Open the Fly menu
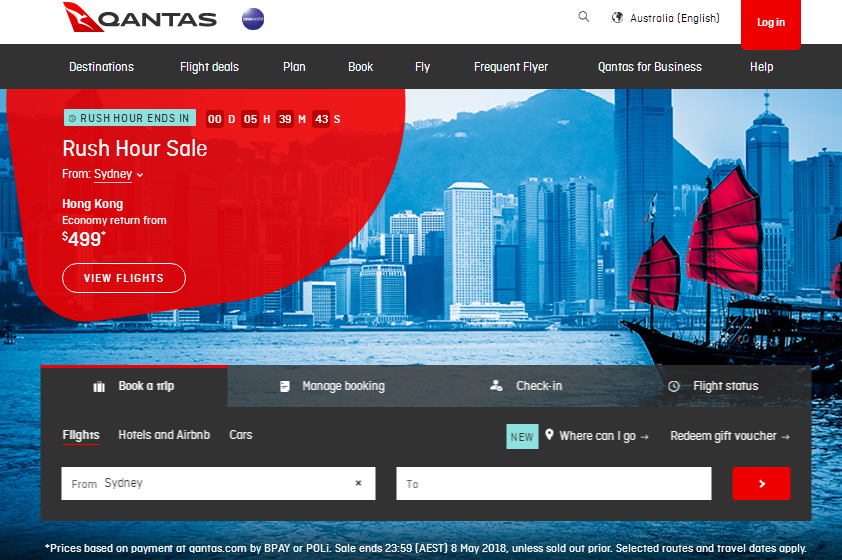Image resolution: width=842 pixels, height=560 pixels. click(423, 67)
